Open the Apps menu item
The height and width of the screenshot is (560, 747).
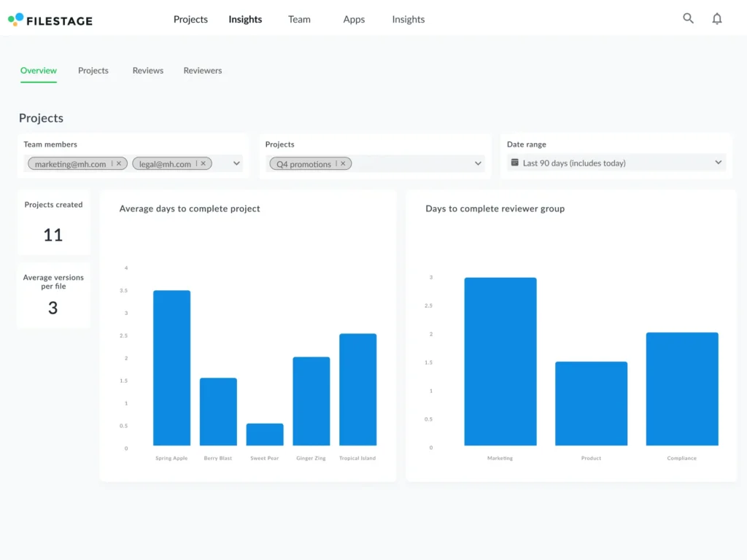(353, 19)
